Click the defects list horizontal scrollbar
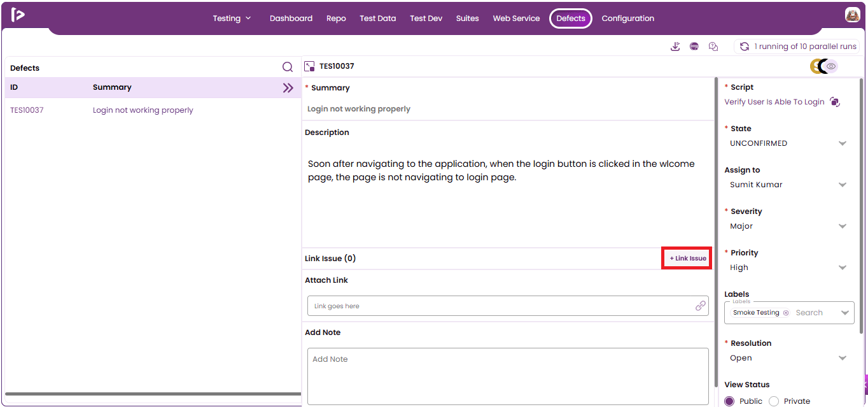The width and height of the screenshot is (868, 407). pyautogui.click(x=153, y=394)
